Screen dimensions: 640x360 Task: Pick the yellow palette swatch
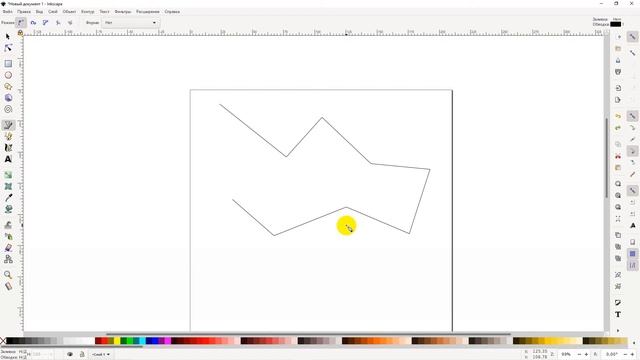pos(117,341)
